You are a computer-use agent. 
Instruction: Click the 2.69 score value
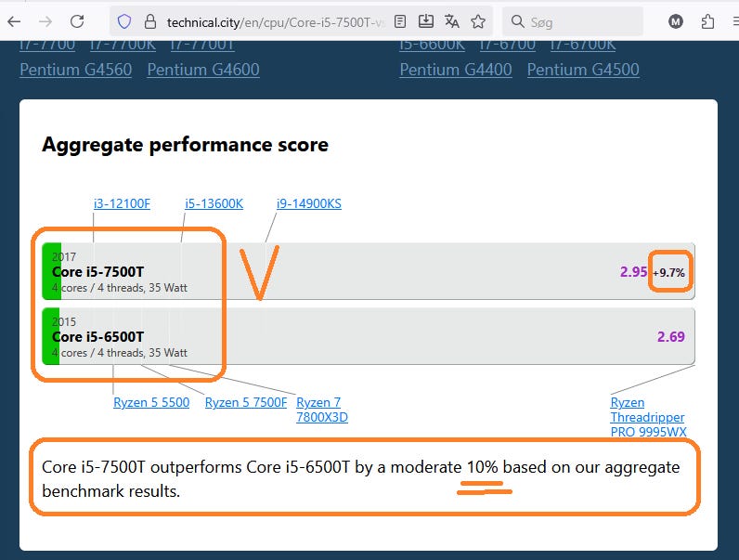click(670, 337)
